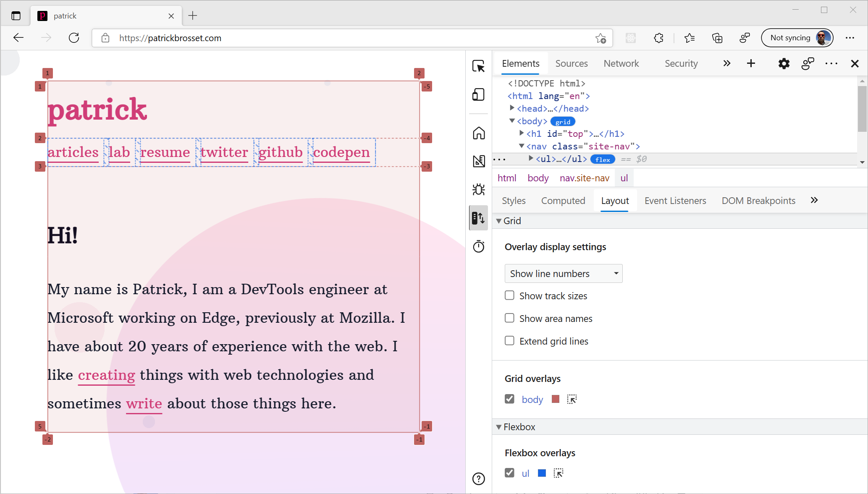Open the Performance stopwatch tool icon
Image resolution: width=868 pixels, height=494 pixels.
coord(478,246)
